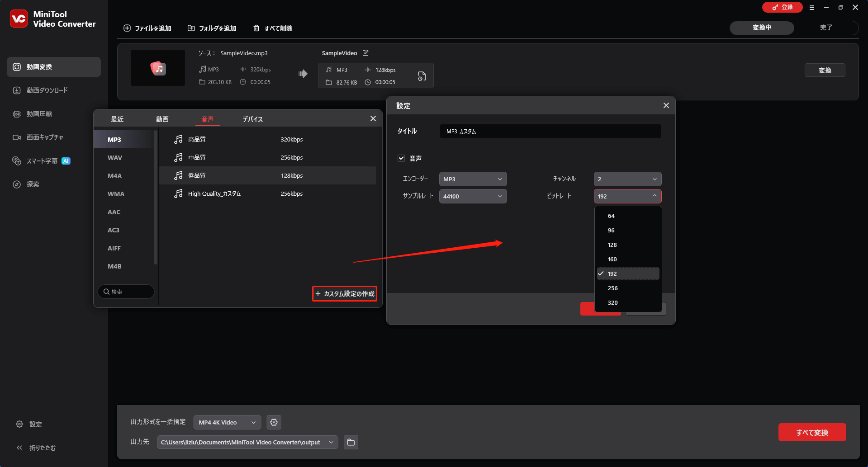868x467 pixels.
Task: Click the すべて変換 button
Action: 812,432
